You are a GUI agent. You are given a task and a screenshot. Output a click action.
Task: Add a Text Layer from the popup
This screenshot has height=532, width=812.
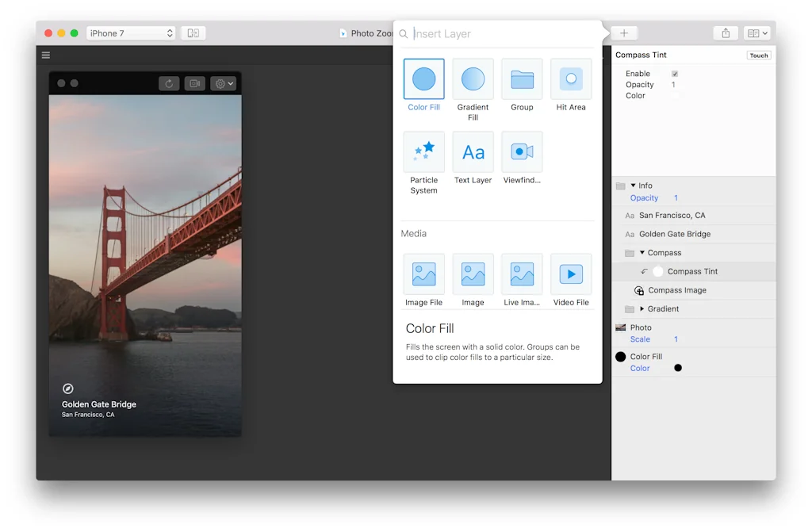coord(473,151)
